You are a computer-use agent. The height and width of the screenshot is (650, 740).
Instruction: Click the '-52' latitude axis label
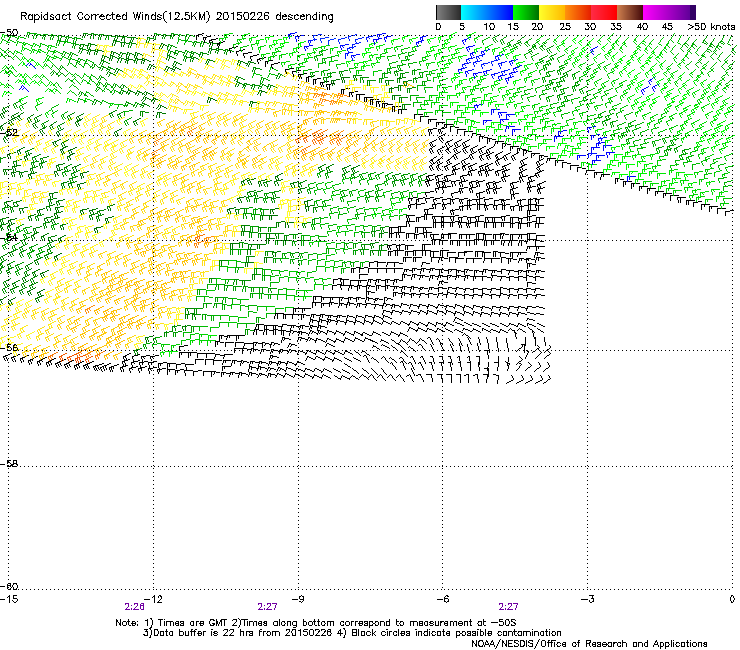click(x=9, y=133)
